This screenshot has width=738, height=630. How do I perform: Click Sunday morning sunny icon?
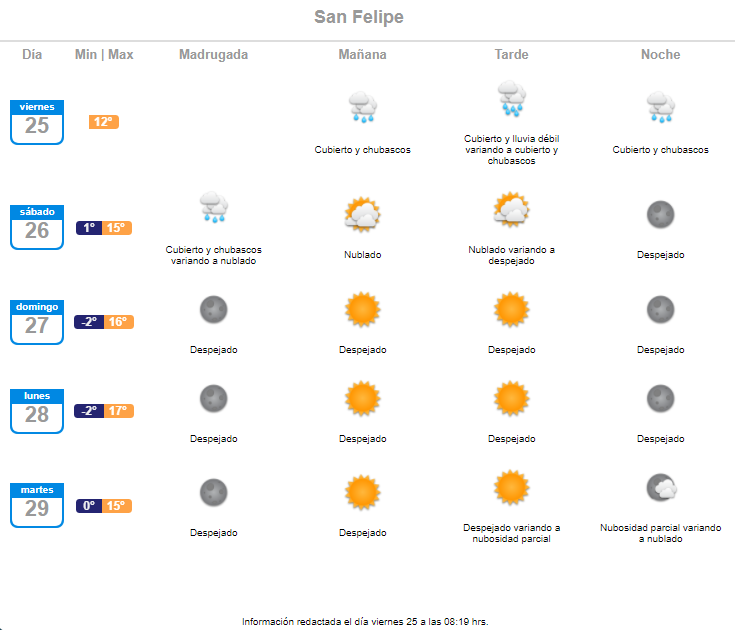[x=362, y=310]
